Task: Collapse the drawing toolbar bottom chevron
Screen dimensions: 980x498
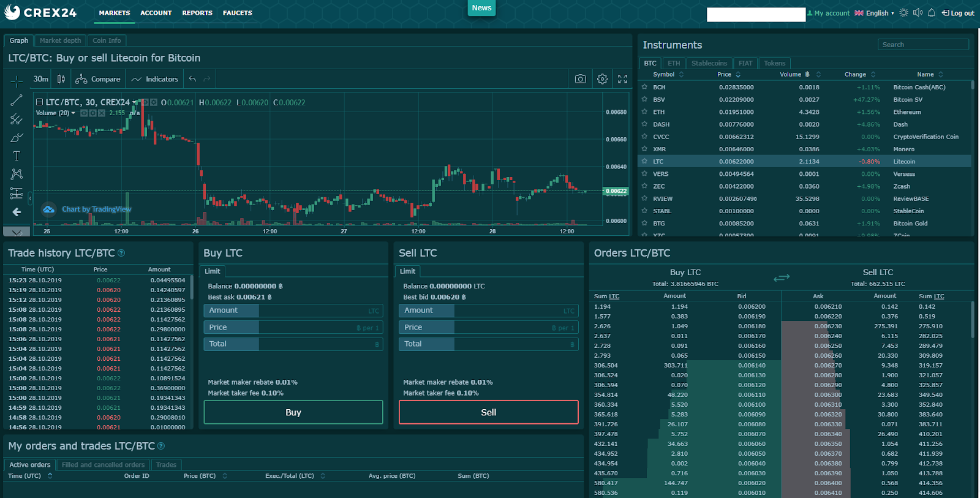Action: click(x=17, y=232)
